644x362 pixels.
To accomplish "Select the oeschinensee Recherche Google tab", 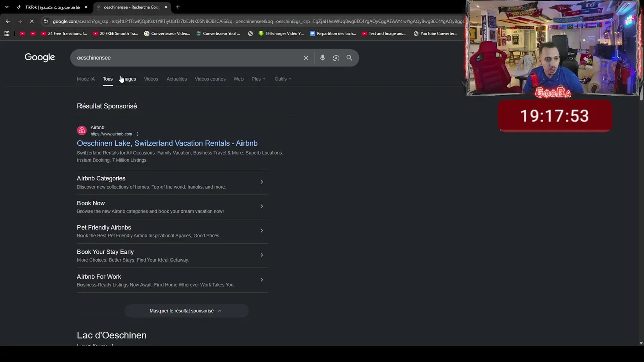I will 132,7.
